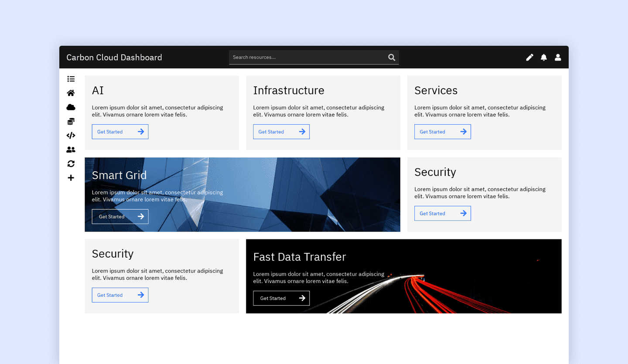Click the Carbon Cloud Dashboard title
This screenshot has height=364, width=628.
coord(114,58)
